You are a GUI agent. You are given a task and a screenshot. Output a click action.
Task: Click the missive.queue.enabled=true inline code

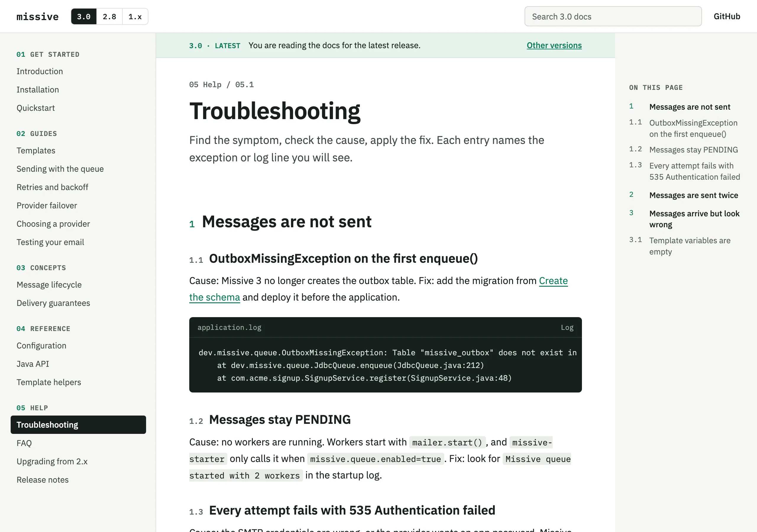tap(375, 459)
